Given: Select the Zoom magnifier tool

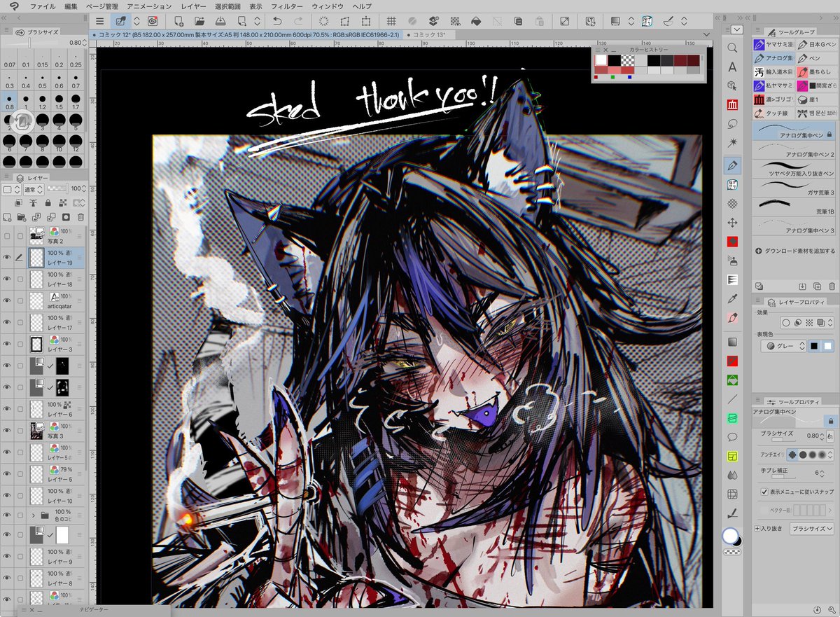Looking at the screenshot, I should click(x=732, y=48).
